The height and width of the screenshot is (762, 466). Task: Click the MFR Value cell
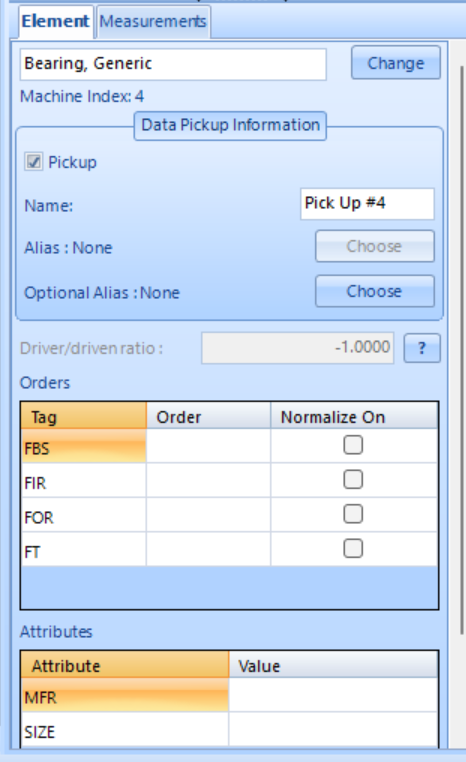coord(333,695)
